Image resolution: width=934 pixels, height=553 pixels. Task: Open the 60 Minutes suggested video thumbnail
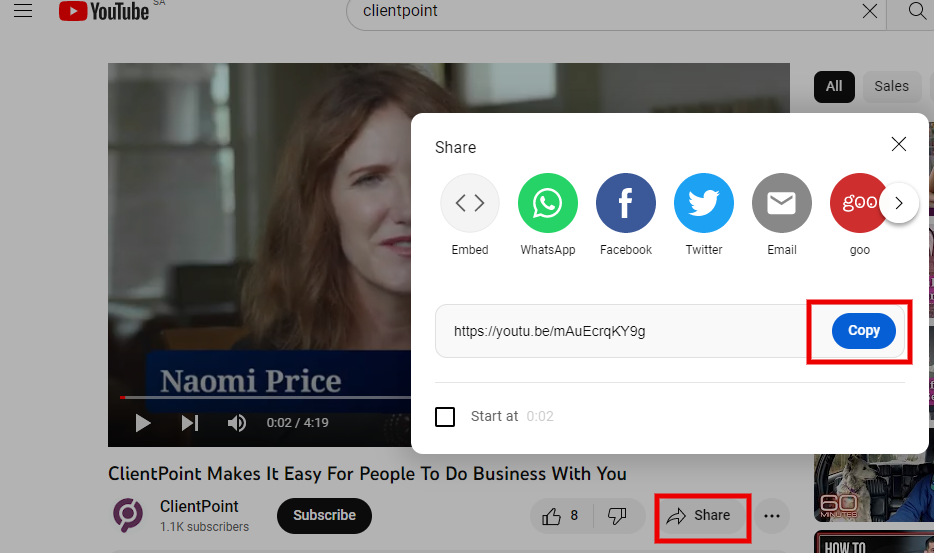click(x=874, y=487)
